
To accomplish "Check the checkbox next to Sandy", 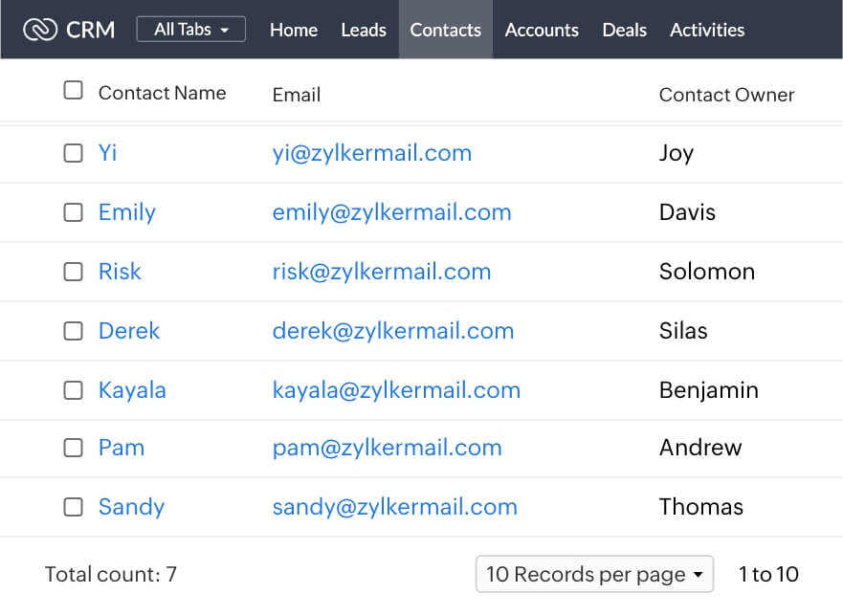I will [x=73, y=506].
